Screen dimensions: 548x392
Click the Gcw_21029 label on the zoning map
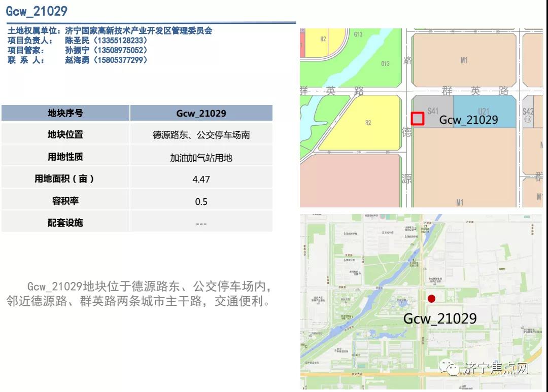pyautogui.click(x=468, y=120)
